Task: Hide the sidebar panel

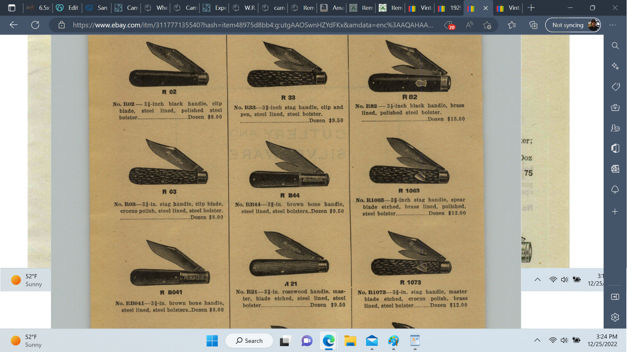Action: point(615,297)
